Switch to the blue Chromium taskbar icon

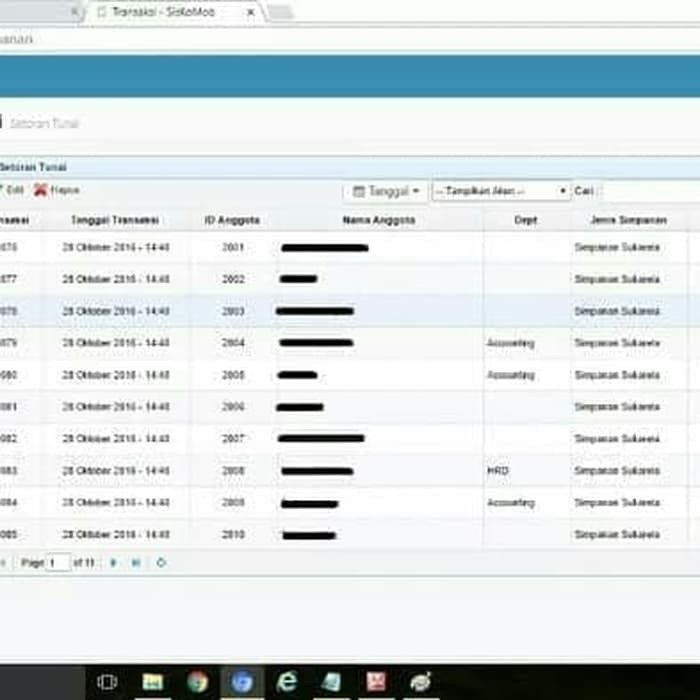[242, 682]
